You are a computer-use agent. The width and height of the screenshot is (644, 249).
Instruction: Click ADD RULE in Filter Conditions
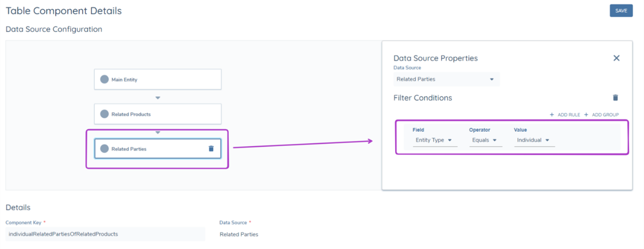coord(565,115)
